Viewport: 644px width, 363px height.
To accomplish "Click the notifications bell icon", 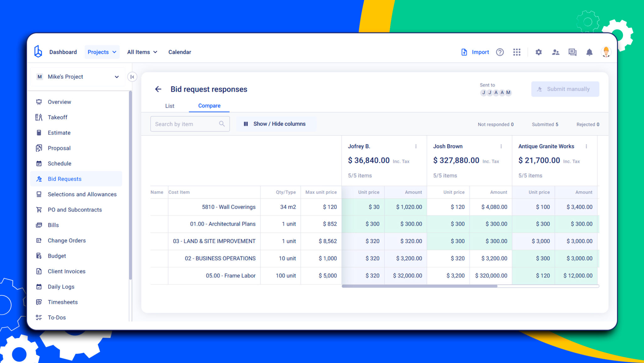I will coord(589,52).
